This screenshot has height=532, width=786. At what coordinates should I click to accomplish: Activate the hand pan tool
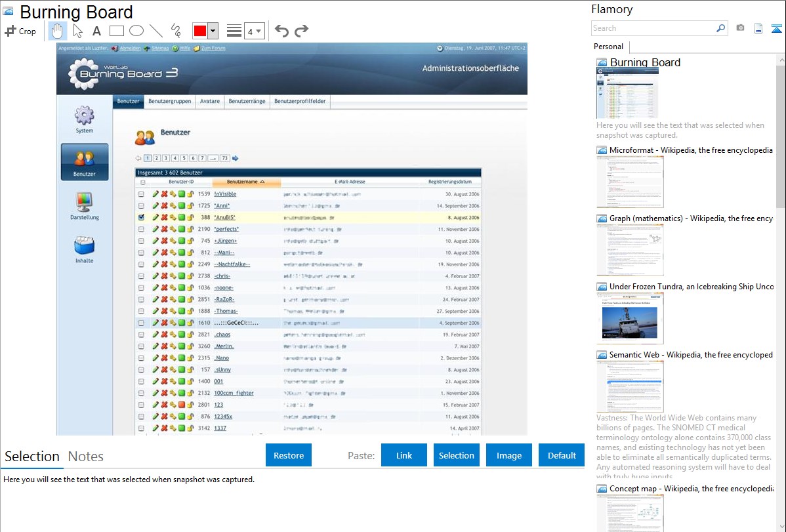(58, 31)
